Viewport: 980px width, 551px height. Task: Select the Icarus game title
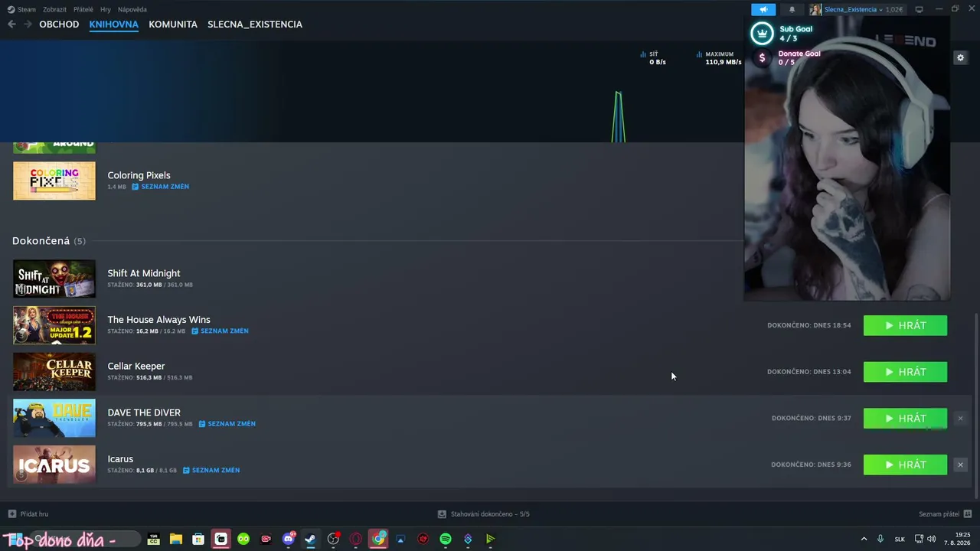(x=120, y=459)
